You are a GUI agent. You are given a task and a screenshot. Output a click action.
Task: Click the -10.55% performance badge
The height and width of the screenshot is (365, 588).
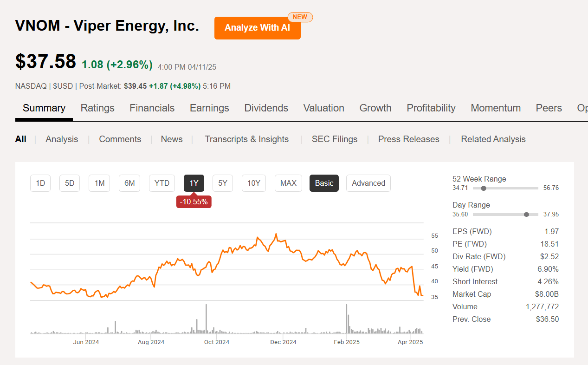coord(194,201)
